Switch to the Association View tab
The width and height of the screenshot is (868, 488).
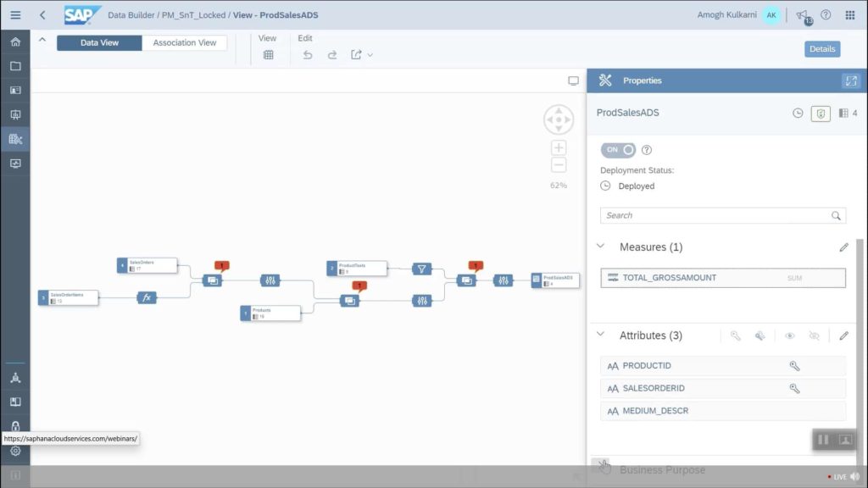point(184,42)
